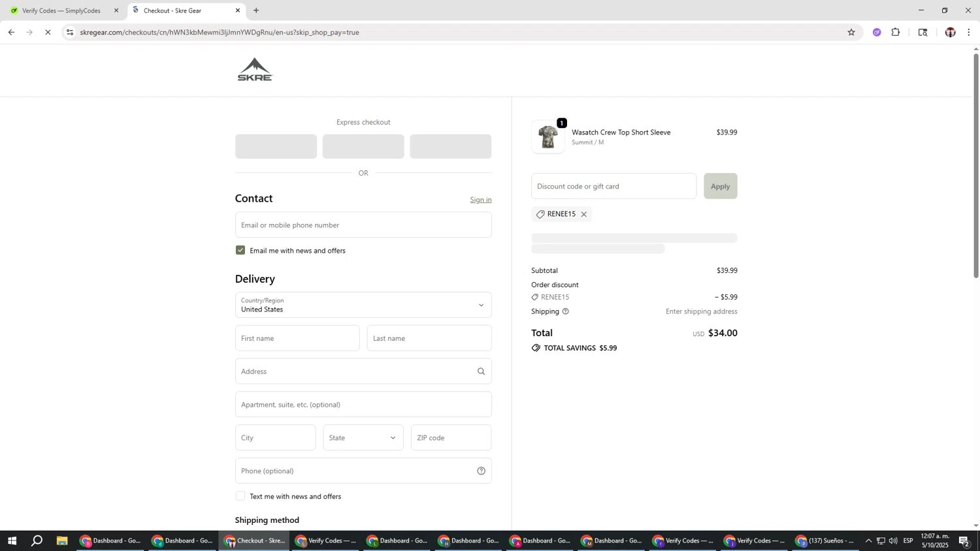980x551 pixels.
Task: Show hidden system tray icons
Action: 868,541
